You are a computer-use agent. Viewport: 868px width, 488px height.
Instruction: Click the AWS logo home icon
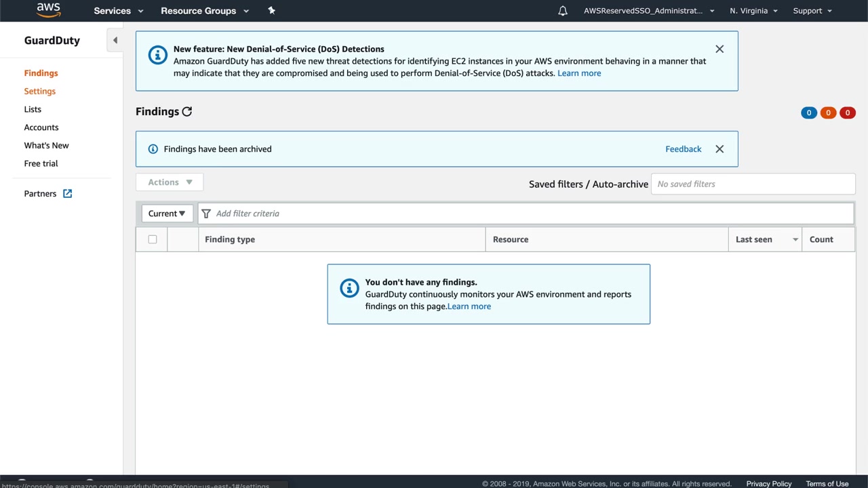48,10
